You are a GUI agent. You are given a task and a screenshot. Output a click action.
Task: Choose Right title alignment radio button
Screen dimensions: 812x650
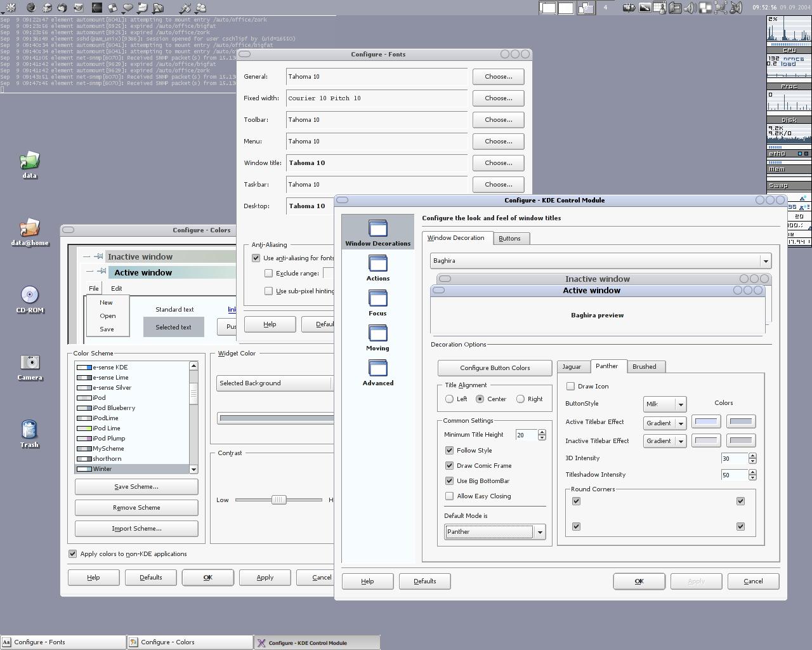(520, 399)
